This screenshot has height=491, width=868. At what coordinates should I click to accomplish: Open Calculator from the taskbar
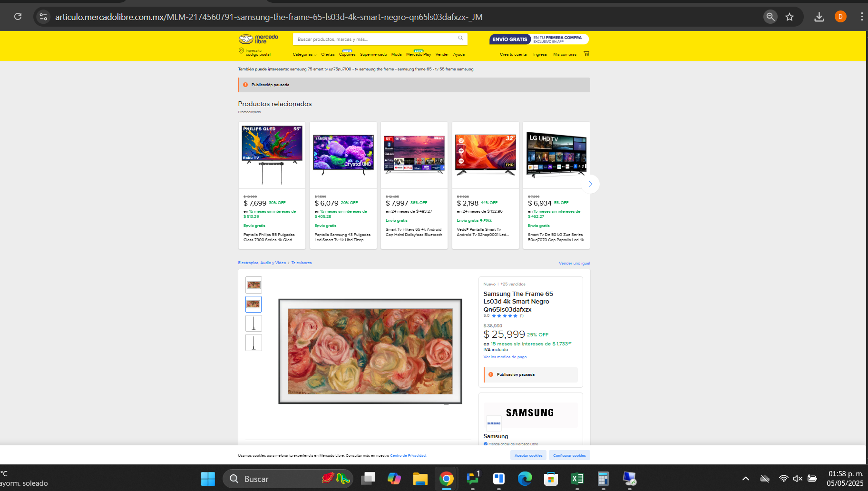pyautogui.click(x=603, y=479)
